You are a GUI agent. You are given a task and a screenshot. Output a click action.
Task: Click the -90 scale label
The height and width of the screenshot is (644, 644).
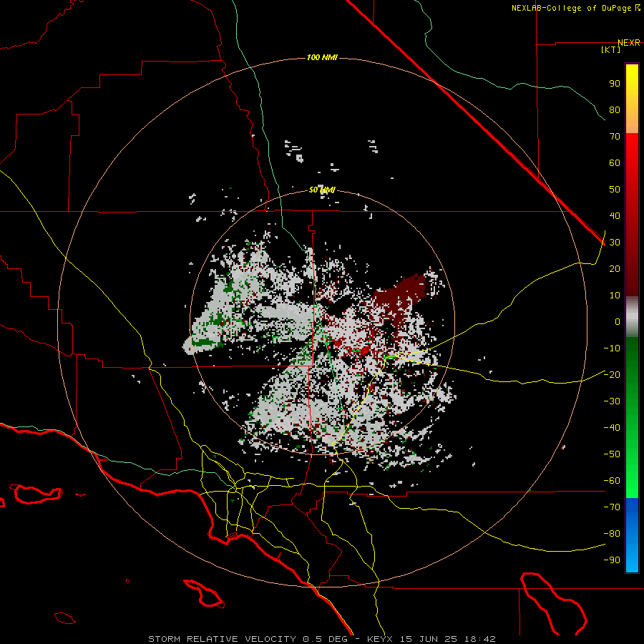click(x=612, y=560)
